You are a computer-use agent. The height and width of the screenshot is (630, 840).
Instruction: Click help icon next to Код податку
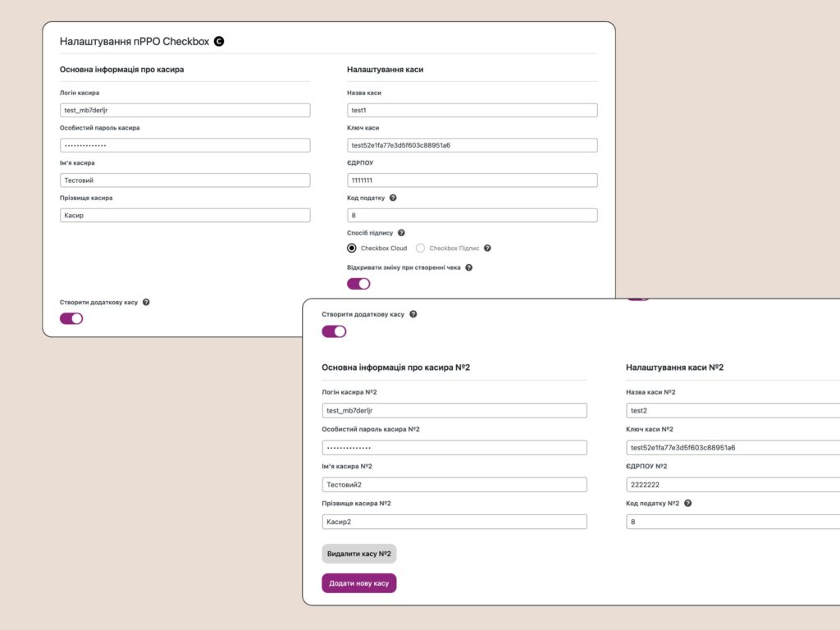click(393, 198)
